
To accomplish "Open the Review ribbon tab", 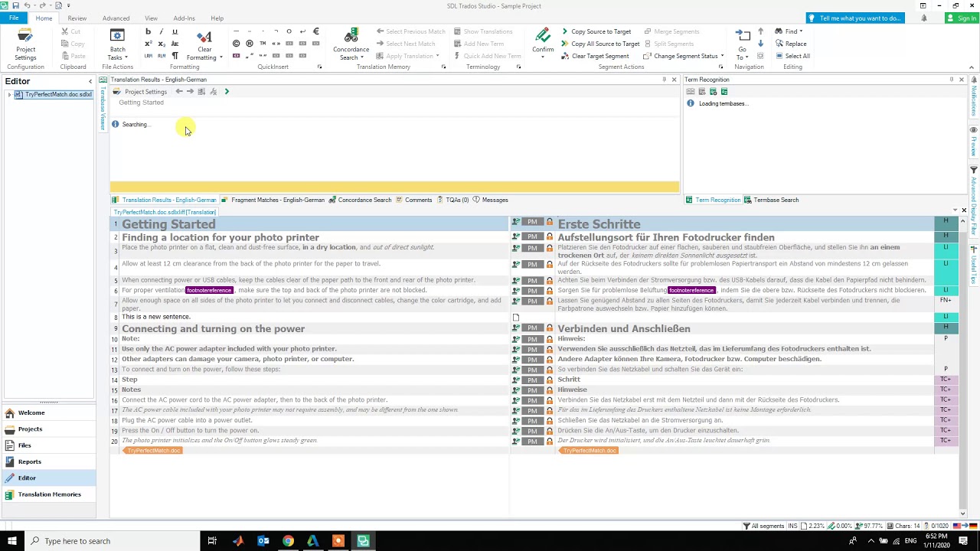I will click(77, 18).
